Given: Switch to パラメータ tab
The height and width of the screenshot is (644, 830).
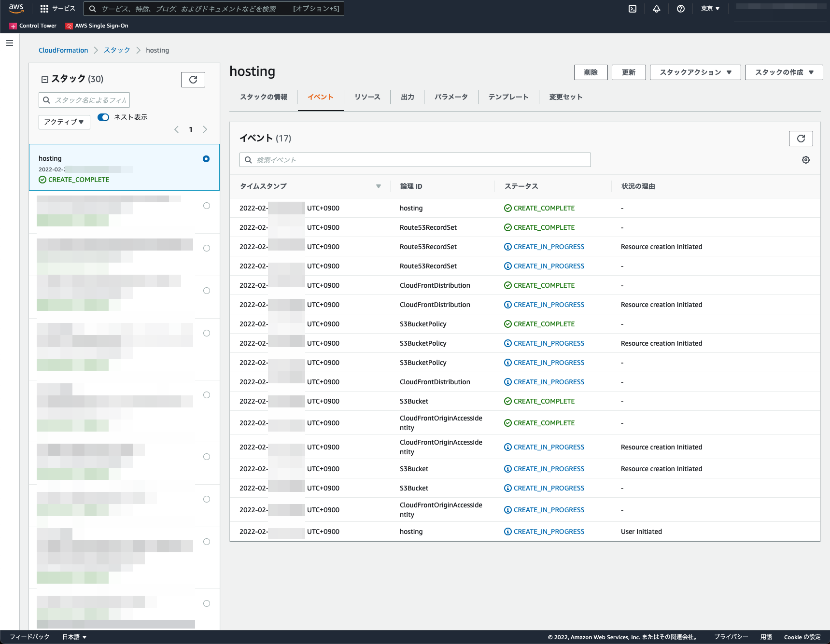Looking at the screenshot, I should (x=451, y=97).
